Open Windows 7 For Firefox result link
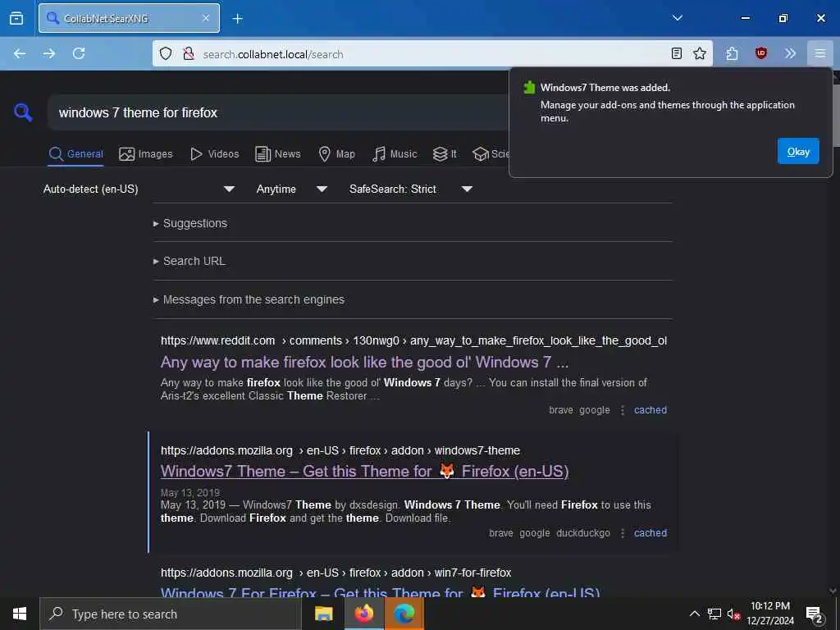Image resolution: width=840 pixels, height=630 pixels. (x=381, y=592)
